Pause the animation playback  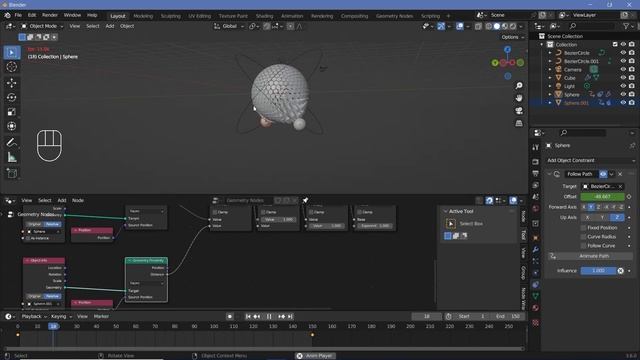pos(269,316)
